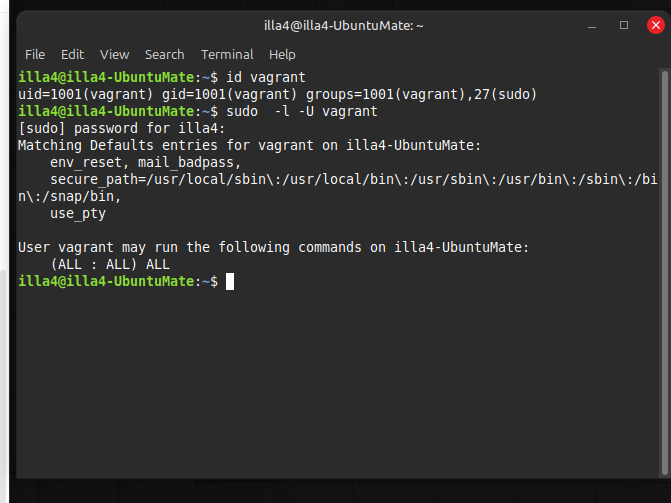Maximize the terminal window
Image resolution: width=671 pixels, height=503 pixels.
pyautogui.click(x=624, y=24)
